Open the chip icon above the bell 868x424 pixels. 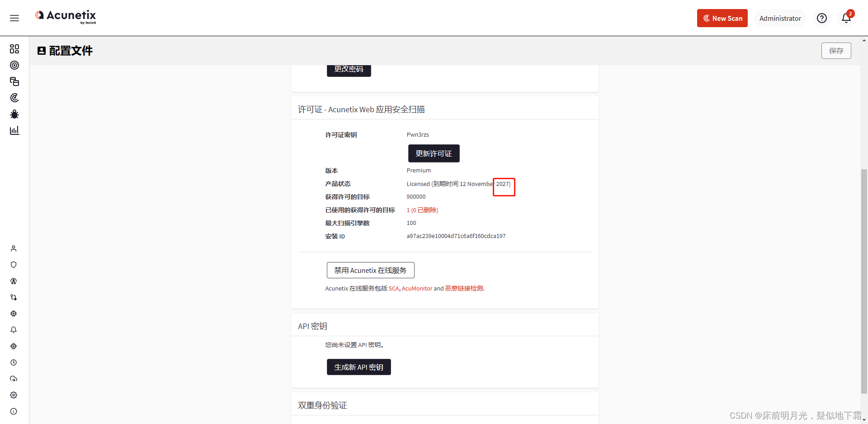click(x=14, y=314)
